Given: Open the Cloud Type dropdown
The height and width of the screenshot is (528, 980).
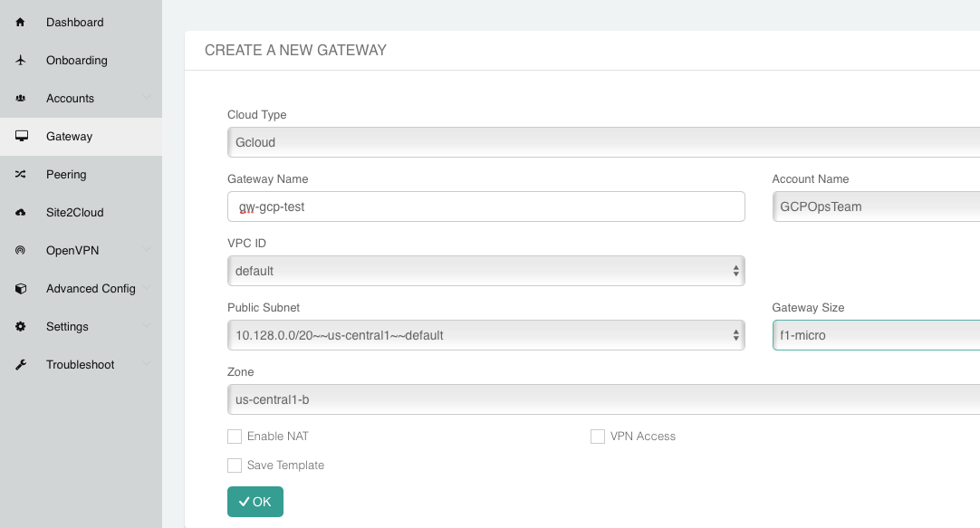Looking at the screenshot, I should [x=603, y=142].
